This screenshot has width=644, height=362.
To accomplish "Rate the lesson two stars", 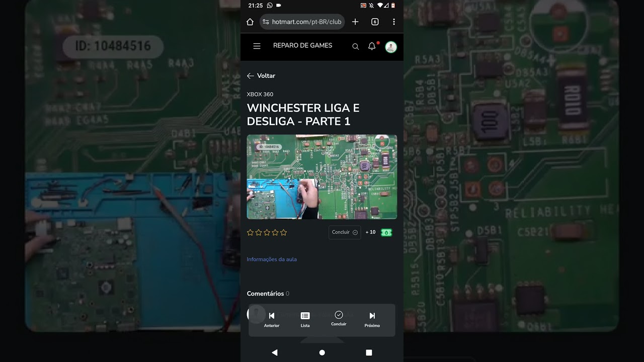I will [259, 232].
